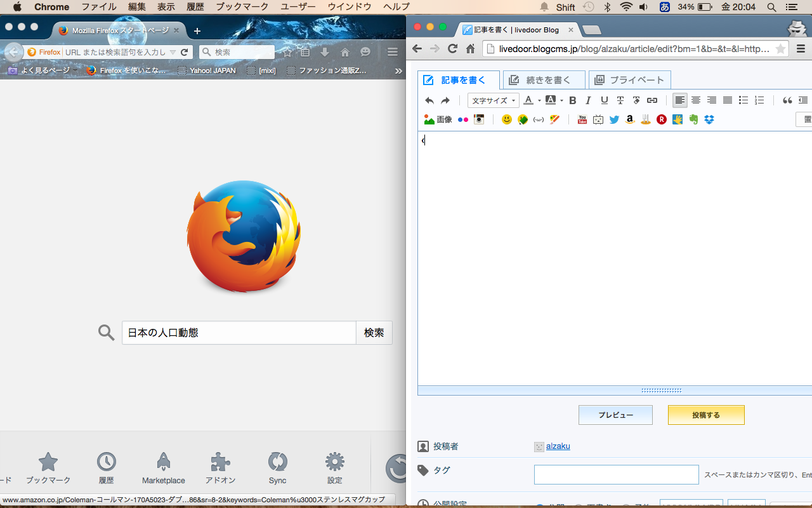Insert a Twitter tweet
Image resolution: width=812 pixels, height=508 pixels.
click(614, 119)
